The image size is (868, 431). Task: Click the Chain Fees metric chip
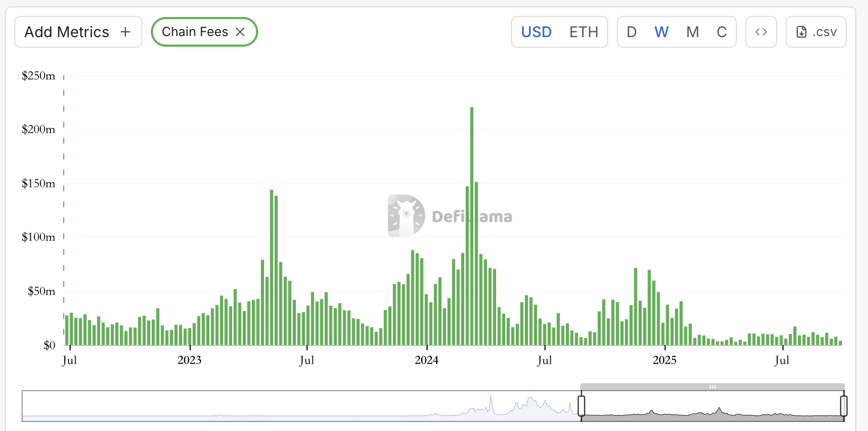[x=195, y=32]
